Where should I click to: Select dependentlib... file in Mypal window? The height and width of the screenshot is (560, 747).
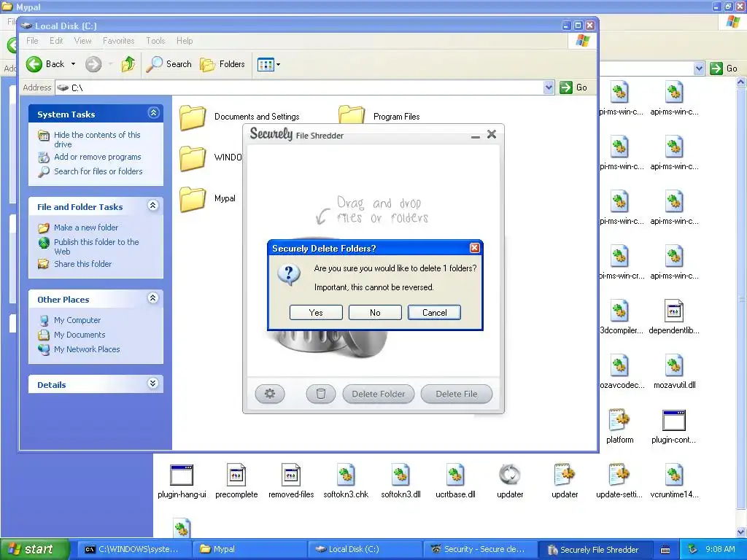click(674, 317)
